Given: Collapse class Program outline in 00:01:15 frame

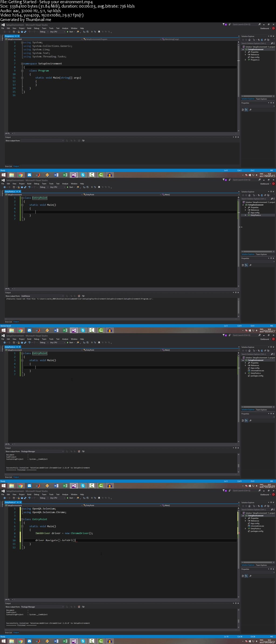Looking at the screenshot, I should click(x=22, y=71).
